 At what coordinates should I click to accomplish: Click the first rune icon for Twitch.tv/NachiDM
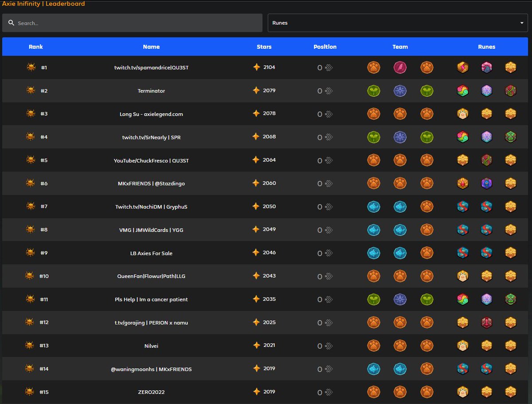[x=463, y=206]
